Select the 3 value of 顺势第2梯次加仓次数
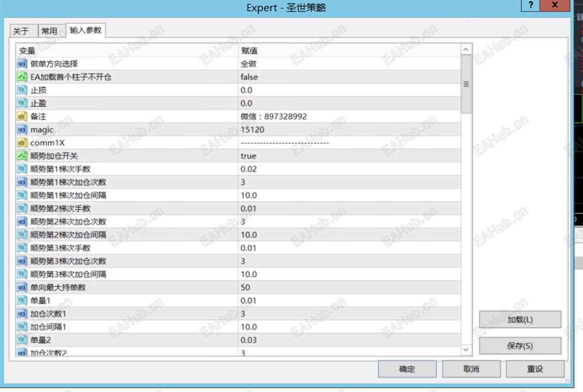The width and height of the screenshot is (583, 392). (x=243, y=222)
